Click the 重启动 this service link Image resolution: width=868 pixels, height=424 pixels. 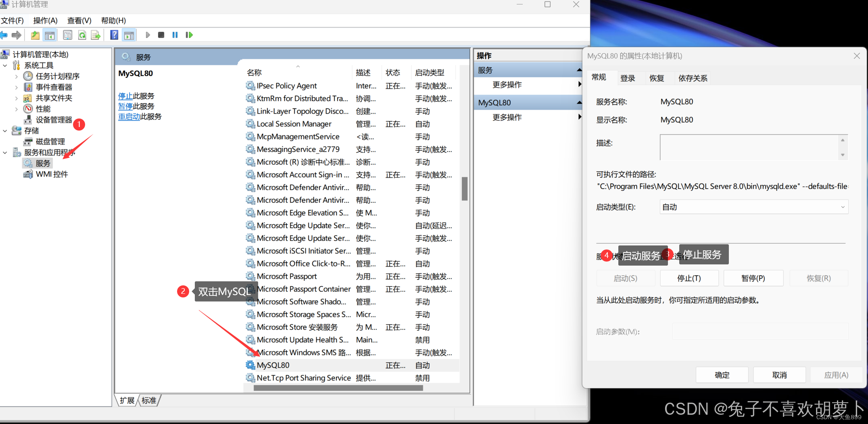[129, 116]
